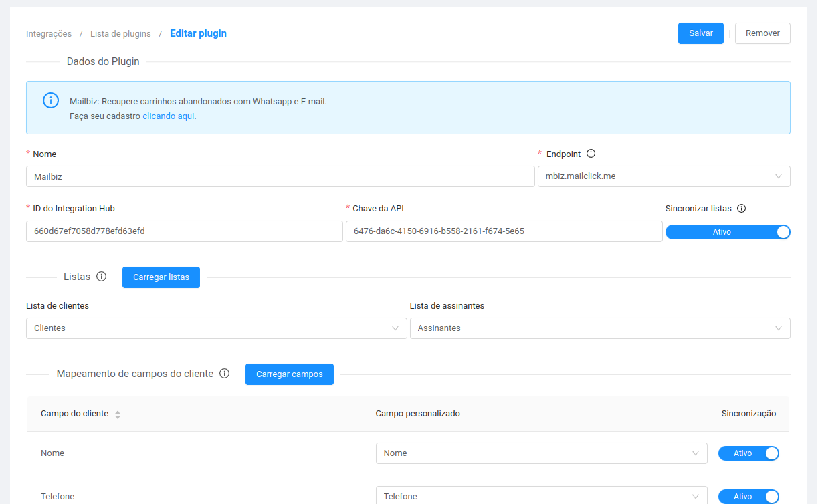
Task: Focus the Nome input field with Mailbiz
Action: coord(280,176)
